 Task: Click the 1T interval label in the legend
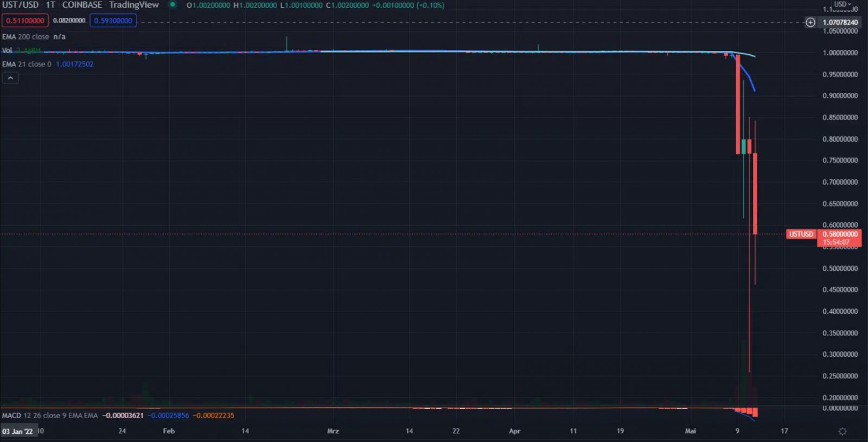coord(50,5)
